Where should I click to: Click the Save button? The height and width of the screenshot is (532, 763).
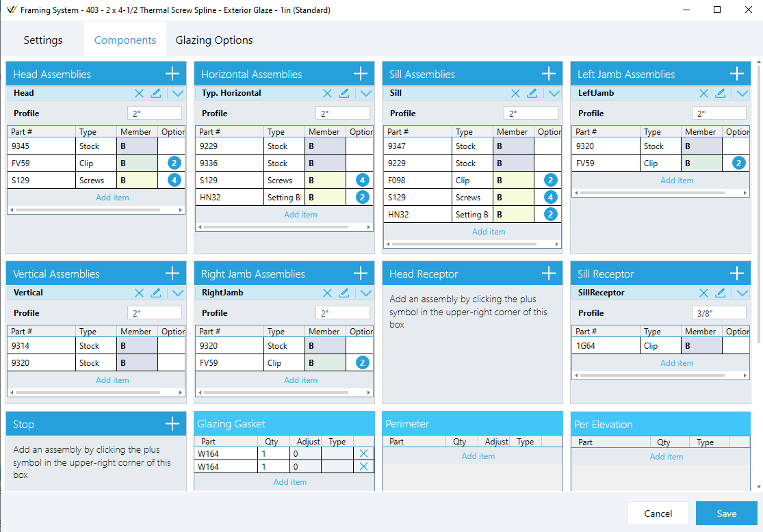click(x=727, y=514)
